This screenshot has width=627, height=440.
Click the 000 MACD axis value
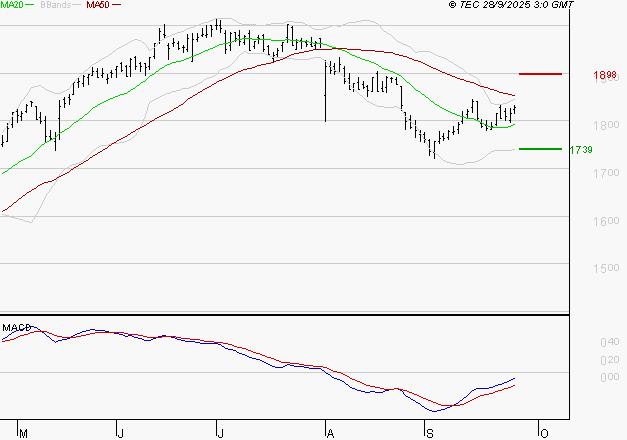click(x=610, y=377)
